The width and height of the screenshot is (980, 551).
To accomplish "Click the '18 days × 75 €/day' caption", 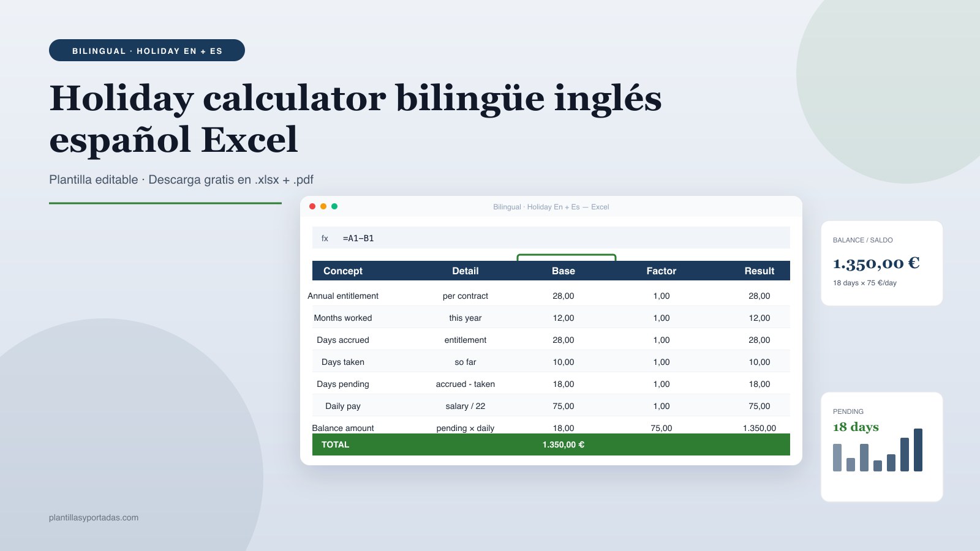I will [864, 283].
